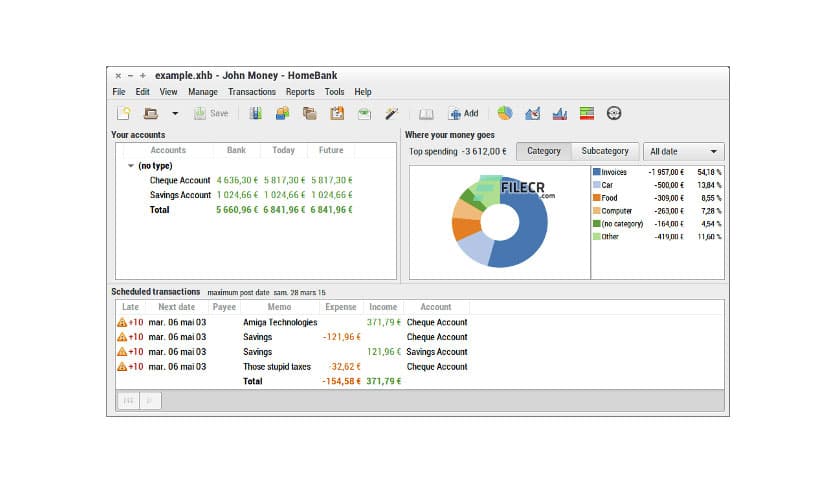Select Savings transaction with -121,96 € expense

coord(420,337)
